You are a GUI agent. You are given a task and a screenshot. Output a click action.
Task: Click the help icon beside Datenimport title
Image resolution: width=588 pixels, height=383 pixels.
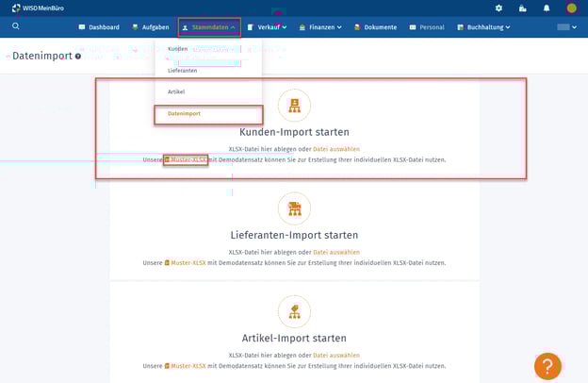(78, 57)
